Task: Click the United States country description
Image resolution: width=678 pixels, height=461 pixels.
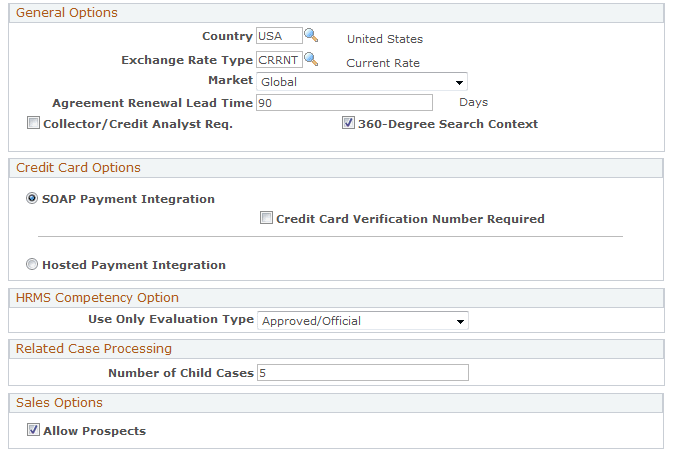Action: [385, 39]
